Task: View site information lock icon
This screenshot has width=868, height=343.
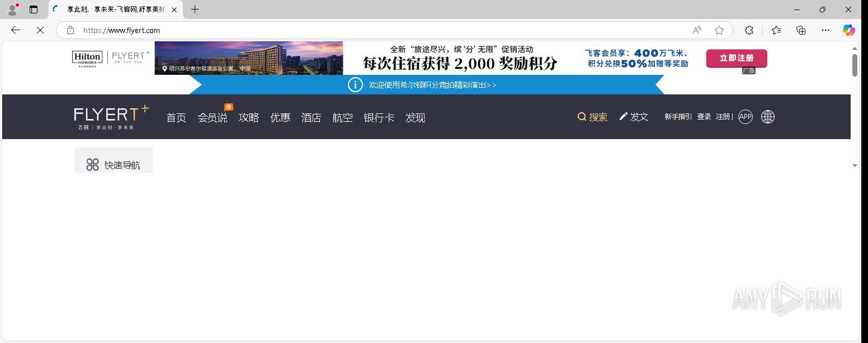Action: pyautogui.click(x=70, y=30)
